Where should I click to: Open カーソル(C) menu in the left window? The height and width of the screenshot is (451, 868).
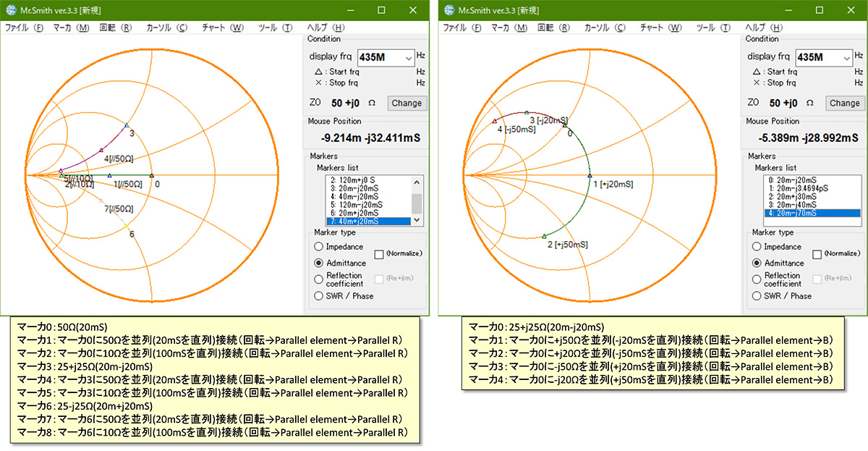click(x=167, y=28)
